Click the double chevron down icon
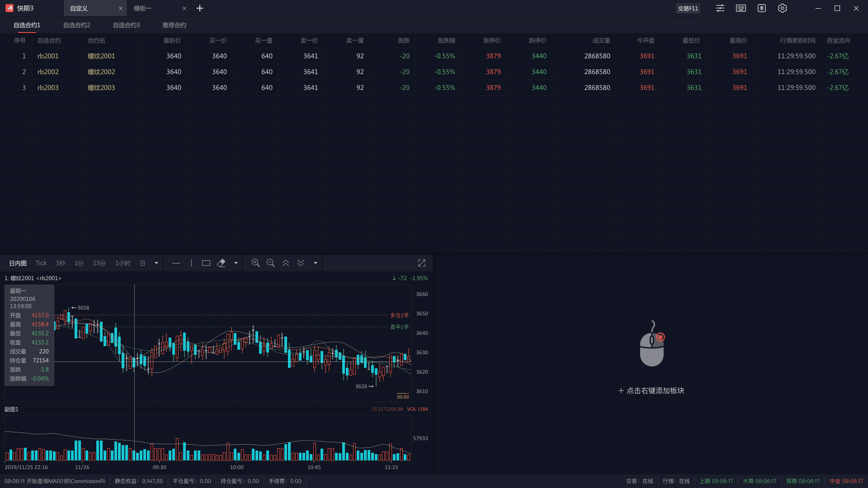 [x=301, y=263]
